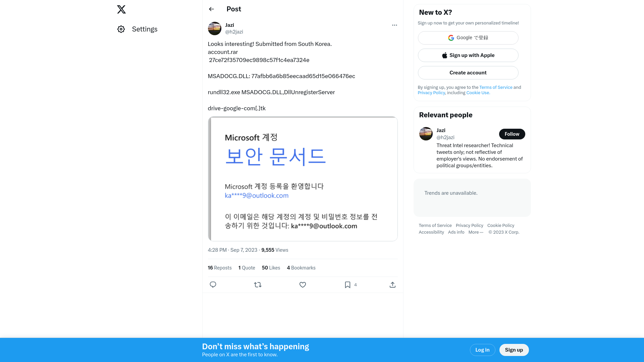Viewport: 644px width, 362px height.
Task: Follow Jazi threat intel researcher
Action: [512, 134]
